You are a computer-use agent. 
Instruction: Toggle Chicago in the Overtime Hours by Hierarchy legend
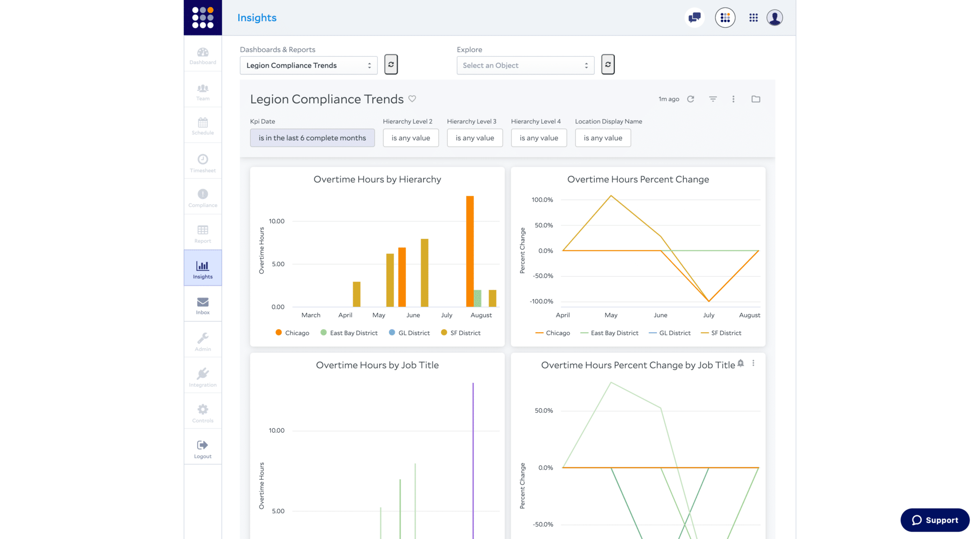(292, 333)
